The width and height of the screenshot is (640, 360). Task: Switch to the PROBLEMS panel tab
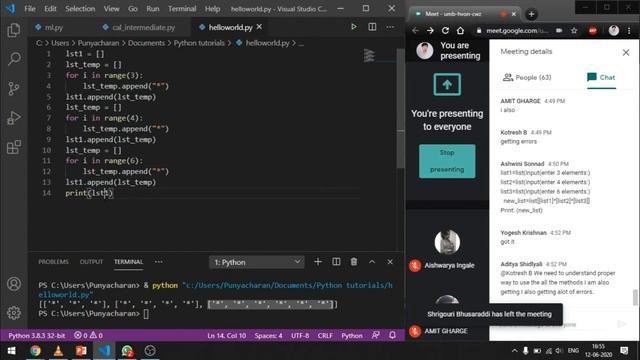[x=53, y=262]
